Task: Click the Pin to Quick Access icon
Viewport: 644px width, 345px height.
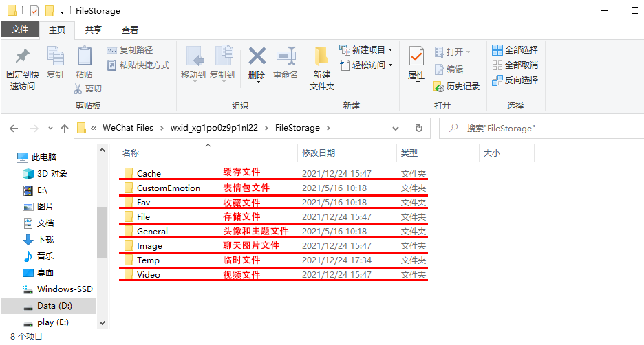Action: 23,57
